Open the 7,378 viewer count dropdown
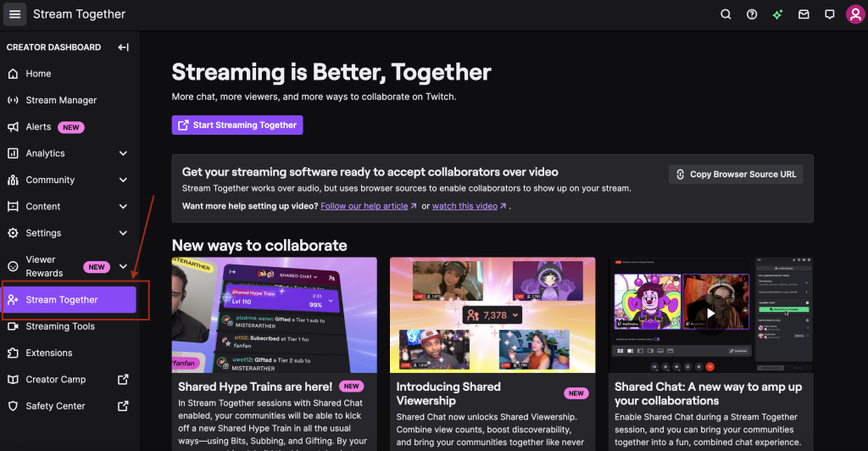This screenshot has width=868, height=451. (x=492, y=315)
